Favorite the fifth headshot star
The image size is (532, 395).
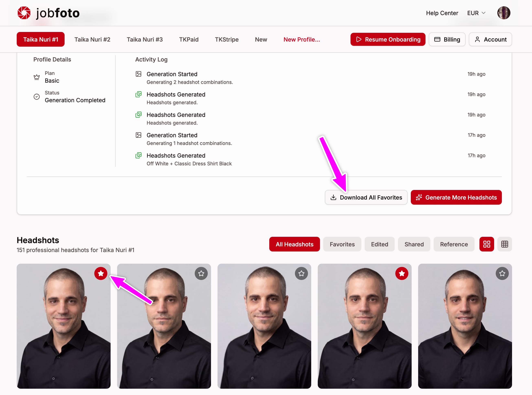coord(502,273)
